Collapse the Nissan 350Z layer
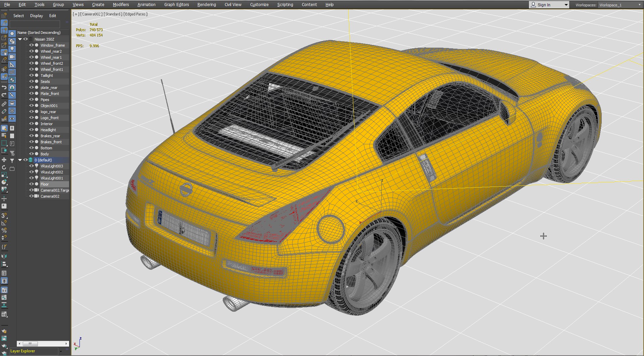 [20, 39]
